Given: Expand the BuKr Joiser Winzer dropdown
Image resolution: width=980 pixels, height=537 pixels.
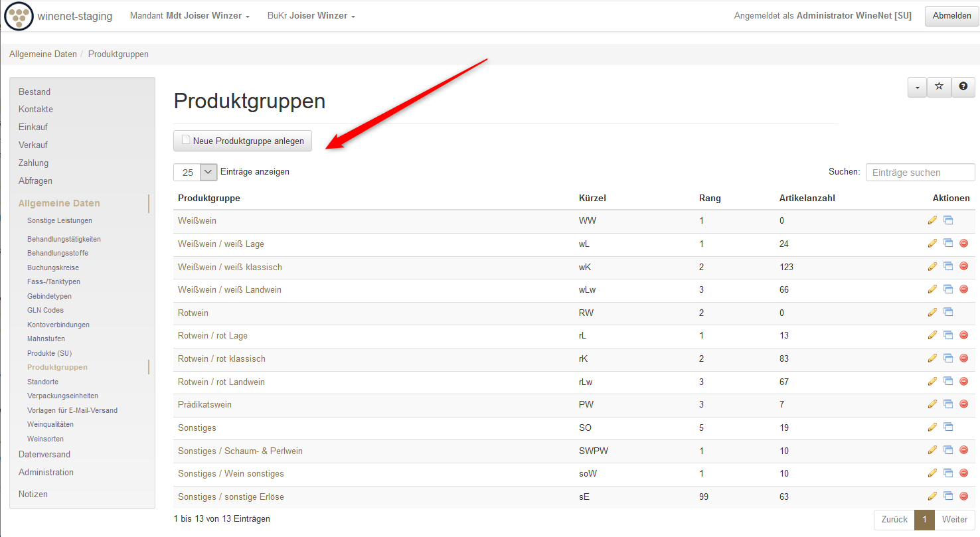Looking at the screenshot, I should point(311,16).
